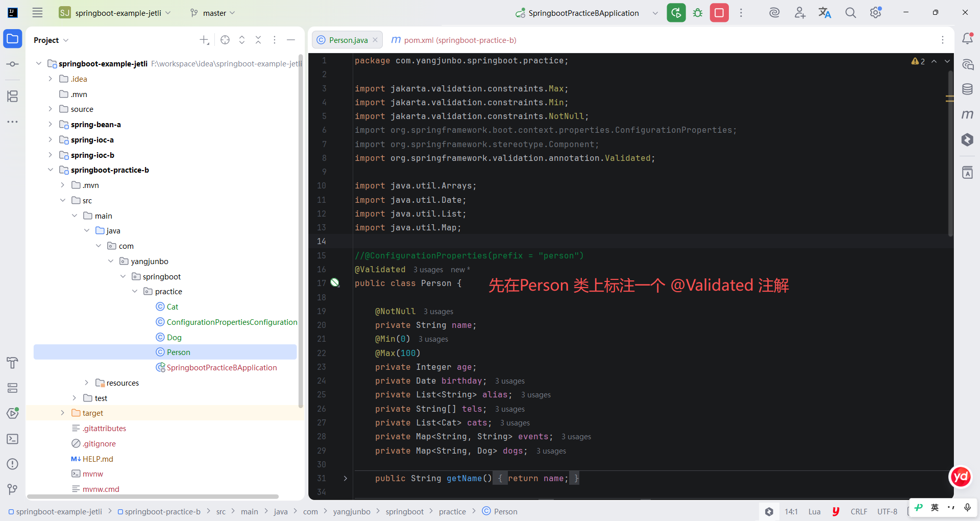Open IDE settings gear
Screen dimensions: 980x521
[876, 13]
